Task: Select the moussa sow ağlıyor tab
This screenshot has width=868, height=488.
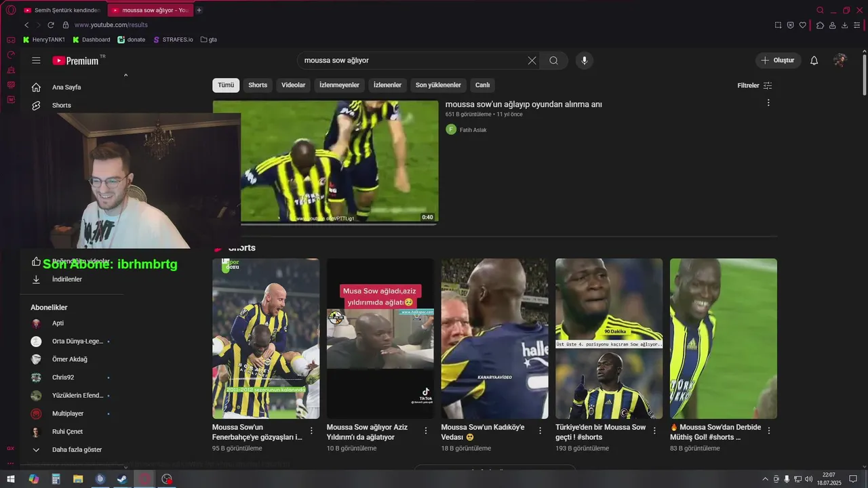Action: (x=150, y=10)
